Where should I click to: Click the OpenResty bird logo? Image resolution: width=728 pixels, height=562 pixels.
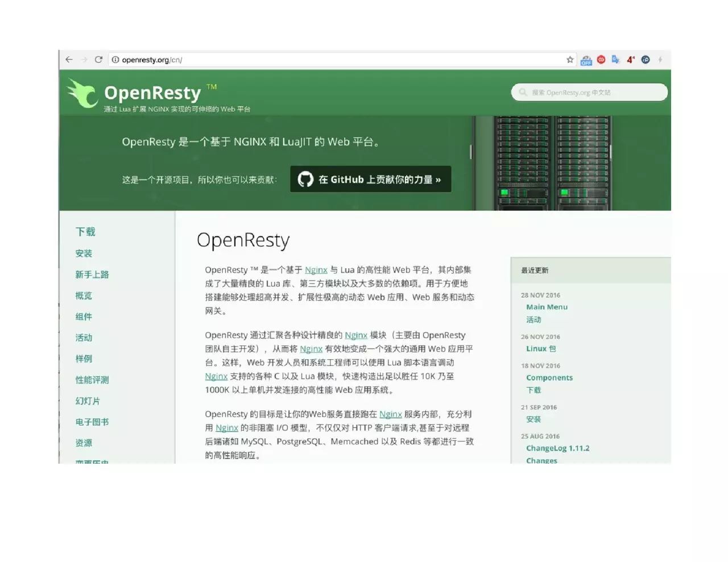tap(82, 93)
